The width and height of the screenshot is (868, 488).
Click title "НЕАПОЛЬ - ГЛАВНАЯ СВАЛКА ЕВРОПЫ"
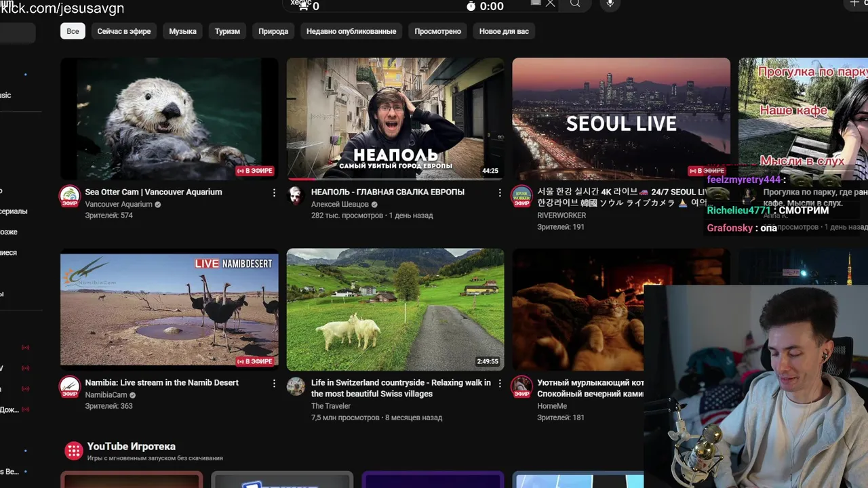[388, 192]
